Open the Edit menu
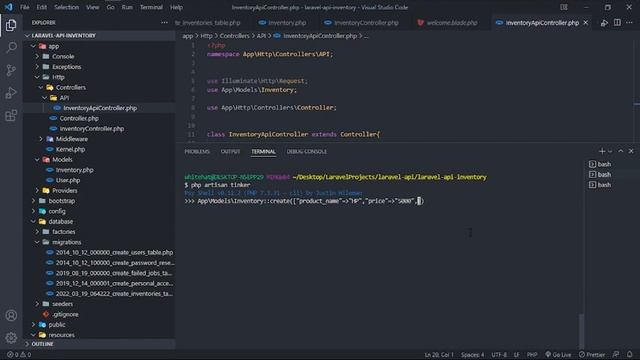 [41, 7]
